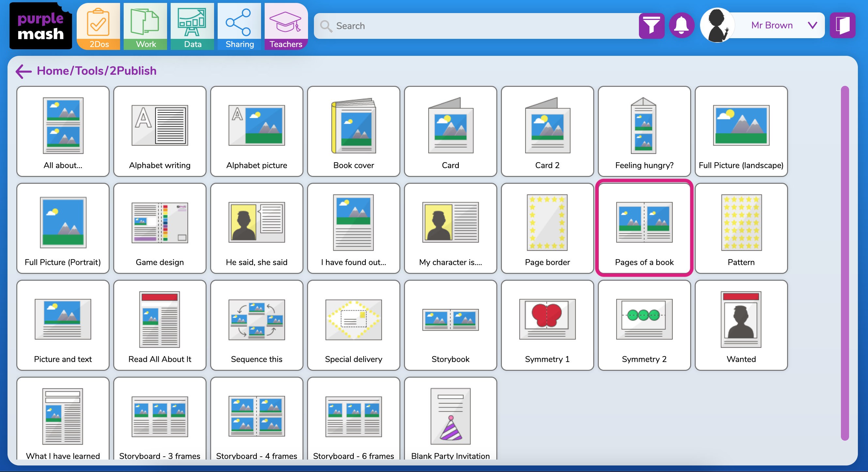Screen dimensions: 868x472
Task: Click the Purple Mash logo
Action: [x=40, y=26]
